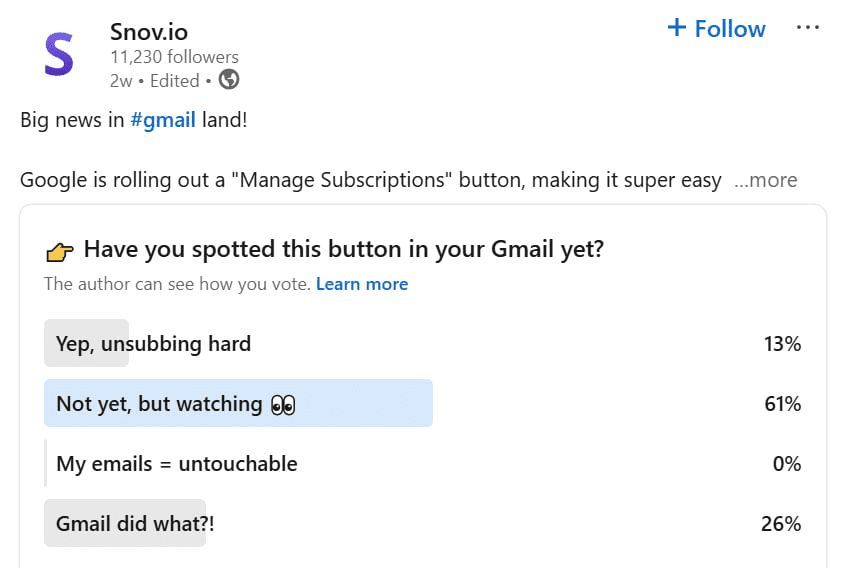
Task: Click the eyes emoji in the poll option
Action: tap(283, 404)
